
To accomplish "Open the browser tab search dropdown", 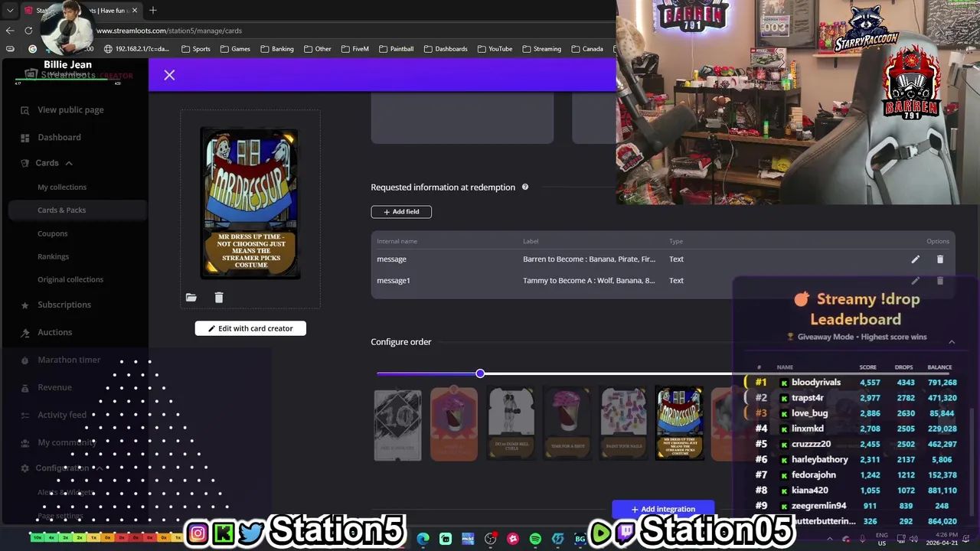I will pos(10,10).
